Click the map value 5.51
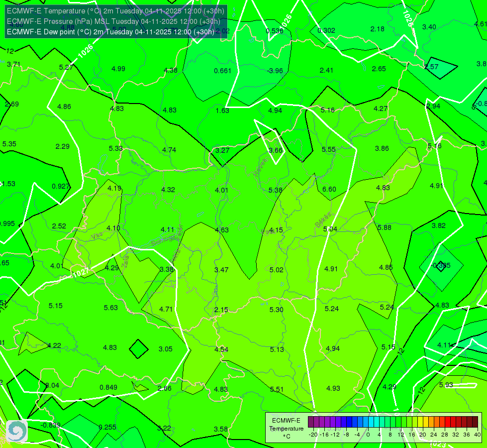Viewport: 487px width, 448px height. click(277, 389)
